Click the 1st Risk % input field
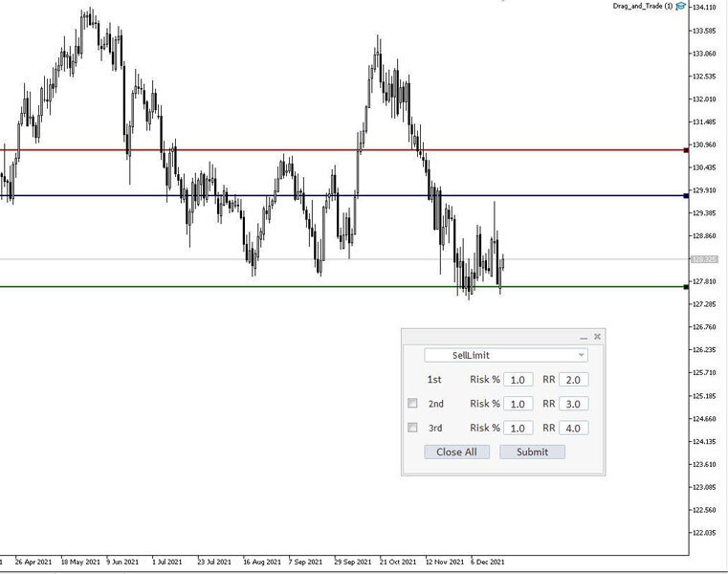The height and width of the screenshot is (574, 728). pyautogui.click(x=518, y=380)
